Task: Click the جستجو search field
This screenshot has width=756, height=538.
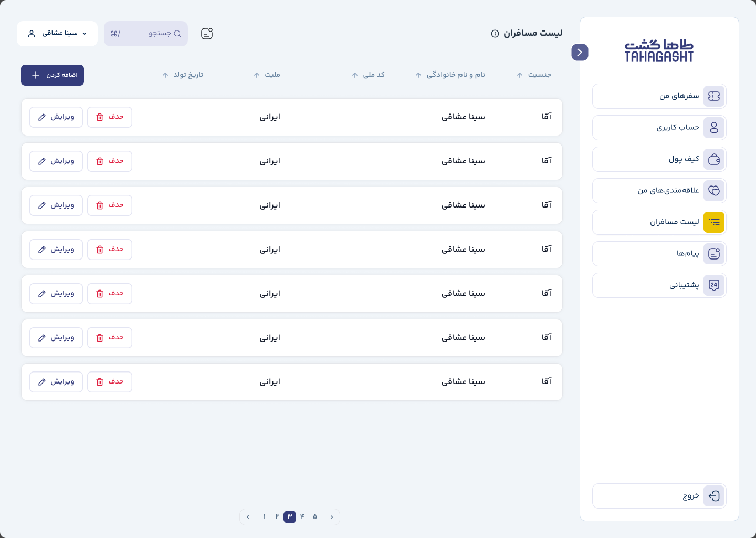Action: click(146, 34)
